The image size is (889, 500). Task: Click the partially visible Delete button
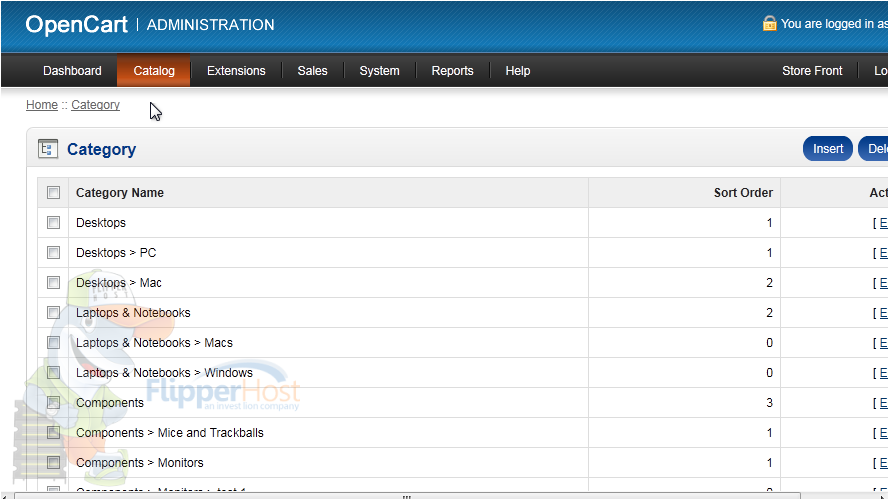[x=874, y=149]
